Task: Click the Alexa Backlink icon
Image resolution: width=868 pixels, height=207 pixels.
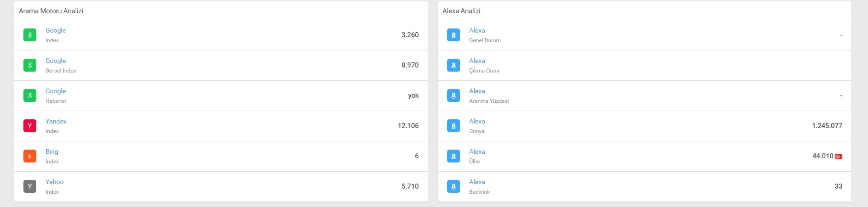Action: (x=454, y=186)
